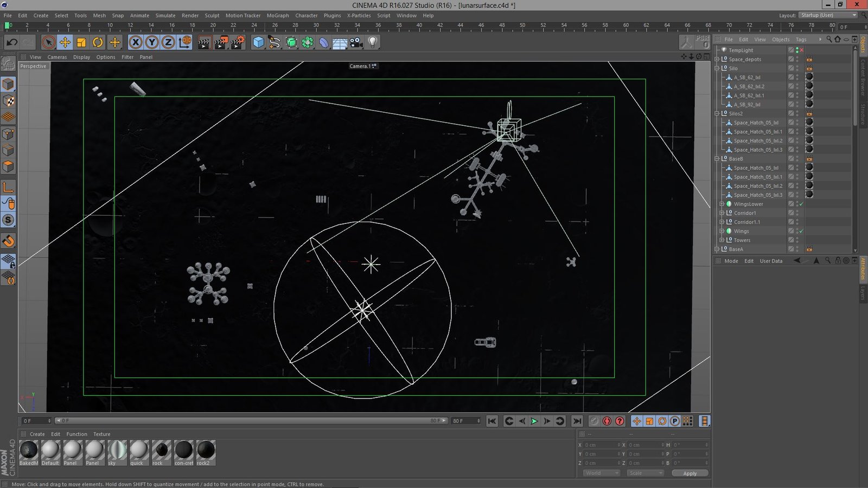Select the Move tool in top toolbar
868x488 pixels.
point(65,42)
